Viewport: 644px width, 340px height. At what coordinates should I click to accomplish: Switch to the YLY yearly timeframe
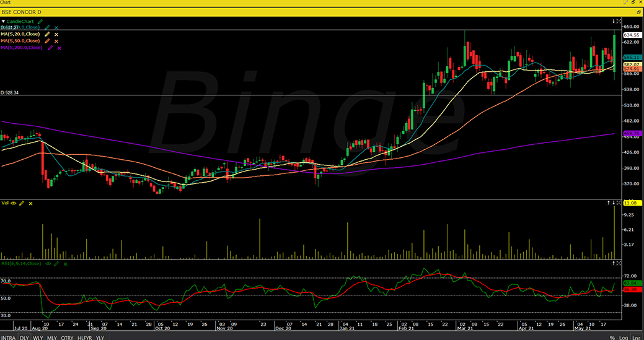click(x=100, y=338)
